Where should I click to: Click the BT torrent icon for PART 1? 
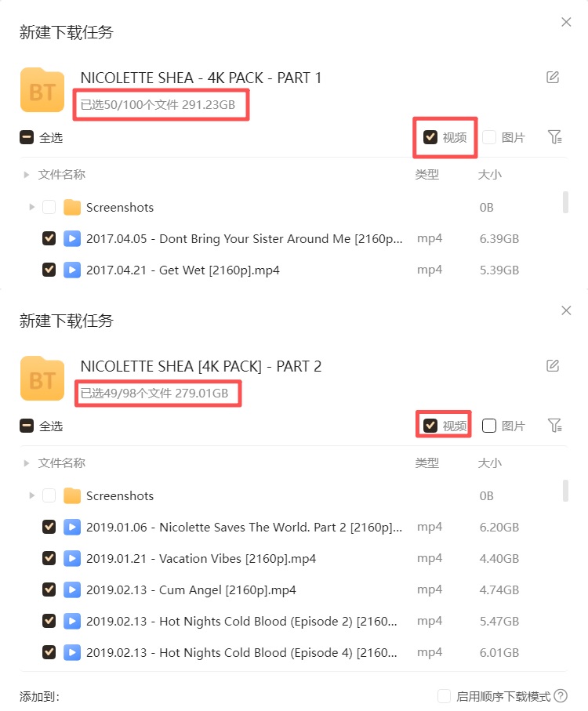[42, 90]
